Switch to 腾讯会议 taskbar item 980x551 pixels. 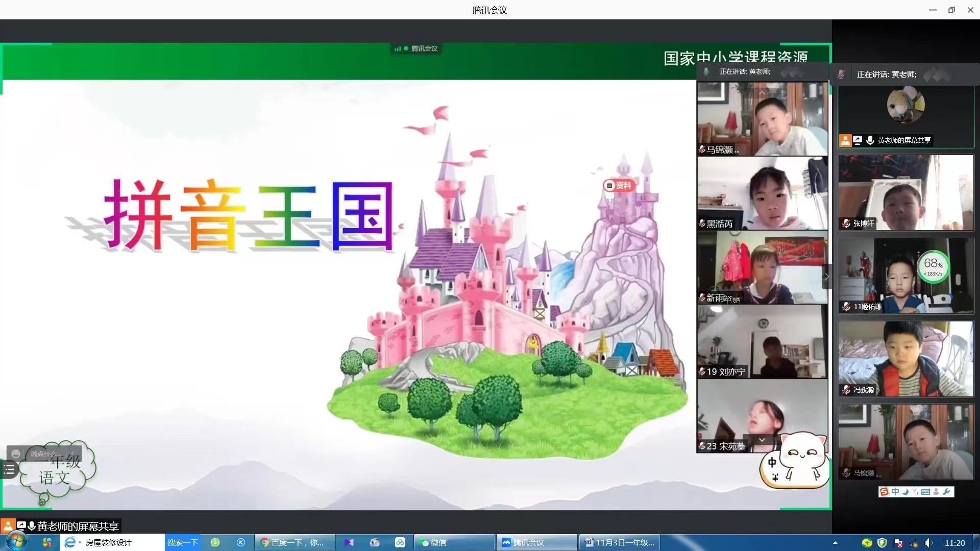(x=536, y=542)
